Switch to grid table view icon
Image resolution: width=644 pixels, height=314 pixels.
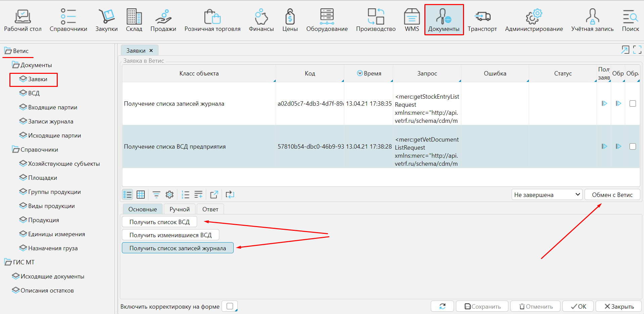point(141,195)
